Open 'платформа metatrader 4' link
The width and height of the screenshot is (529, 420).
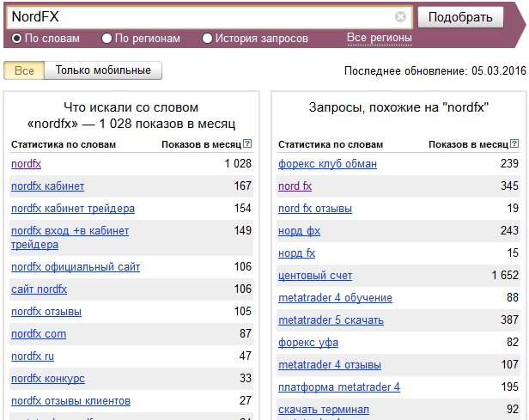(x=339, y=387)
